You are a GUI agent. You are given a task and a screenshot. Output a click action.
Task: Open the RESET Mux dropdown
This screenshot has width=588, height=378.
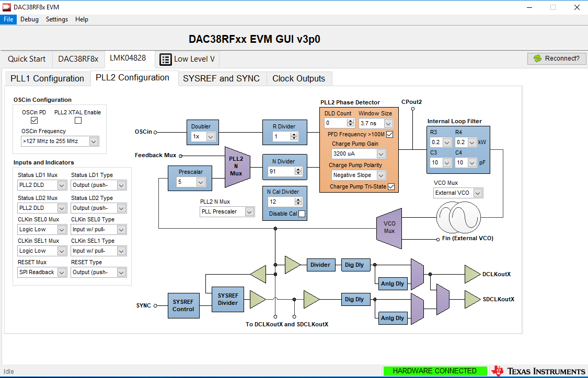pyautogui.click(x=62, y=273)
